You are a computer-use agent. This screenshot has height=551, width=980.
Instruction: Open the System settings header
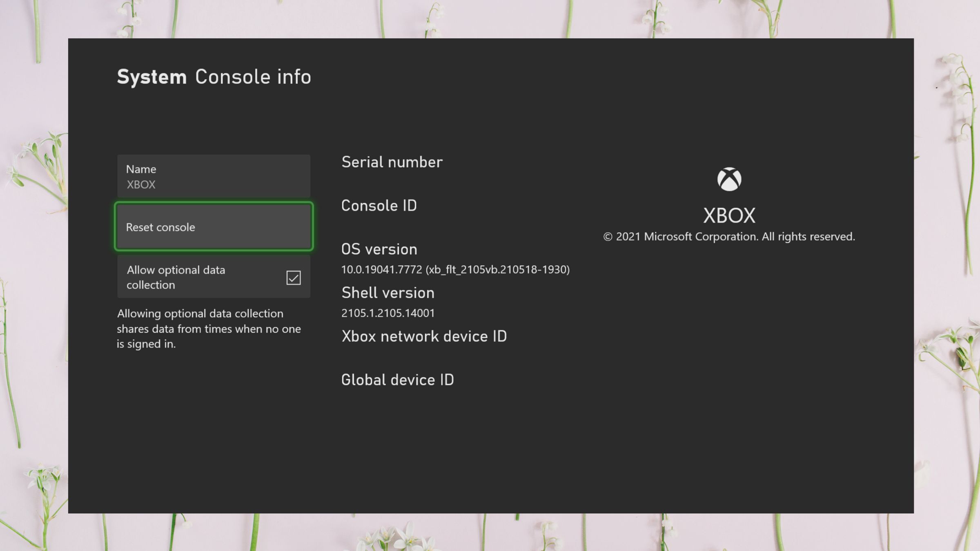tap(152, 76)
